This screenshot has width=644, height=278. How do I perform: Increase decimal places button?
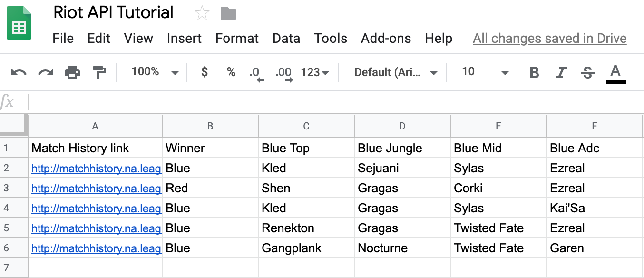(284, 73)
